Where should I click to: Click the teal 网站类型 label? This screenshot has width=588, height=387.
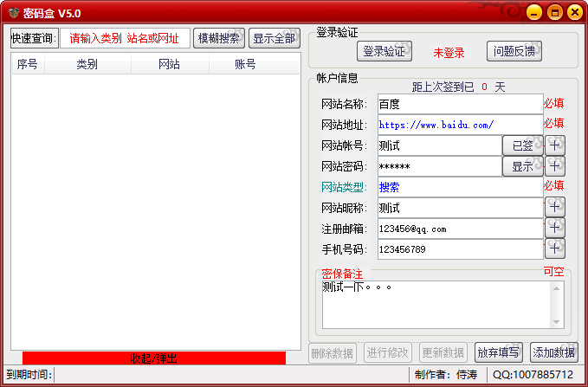(x=344, y=187)
